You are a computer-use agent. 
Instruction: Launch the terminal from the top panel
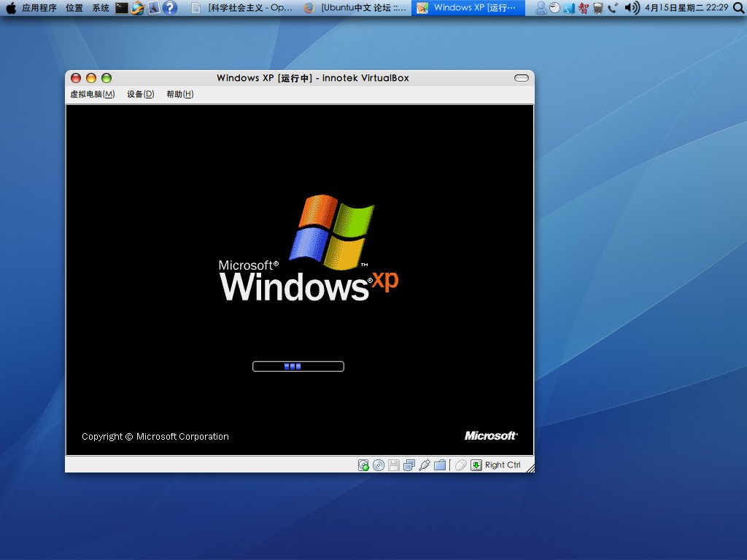(x=122, y=8)
